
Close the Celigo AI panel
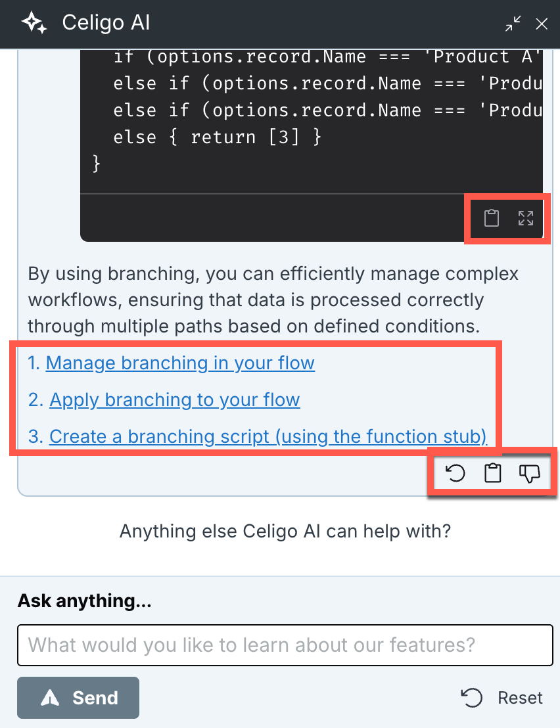point(542,24)
